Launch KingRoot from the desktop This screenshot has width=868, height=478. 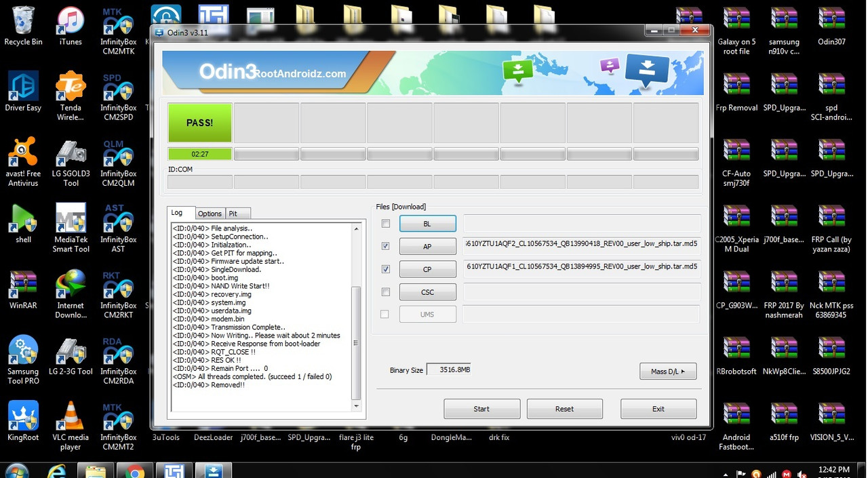pyautogui.click(x=23, y=421)
